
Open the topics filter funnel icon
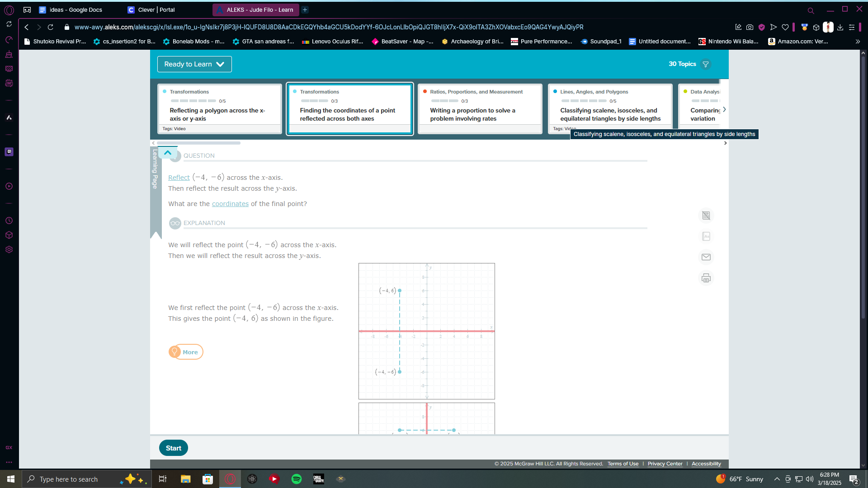(705, 64)
